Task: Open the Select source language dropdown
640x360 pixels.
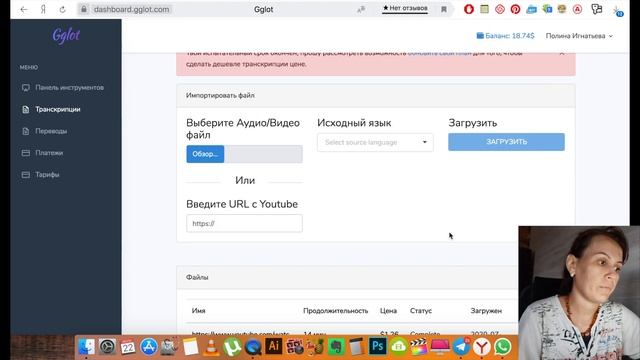Action: point(375,142)
